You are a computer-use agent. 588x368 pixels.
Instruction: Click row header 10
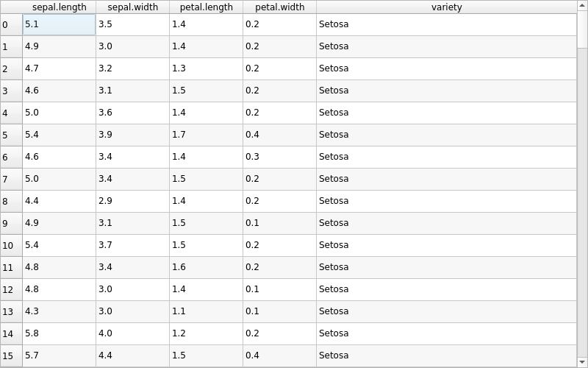click(11, 246)
